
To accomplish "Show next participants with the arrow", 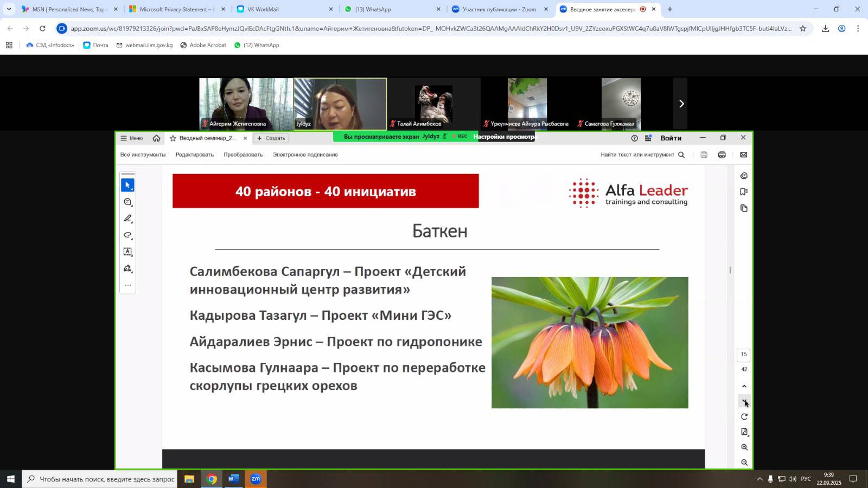I will click(681, 104).
